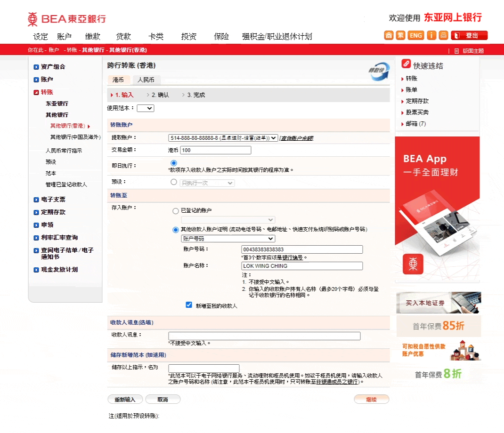Open the 使用范本 template dropdown
The width and height of the screenshot is (504, 433).
pos(145,108)
